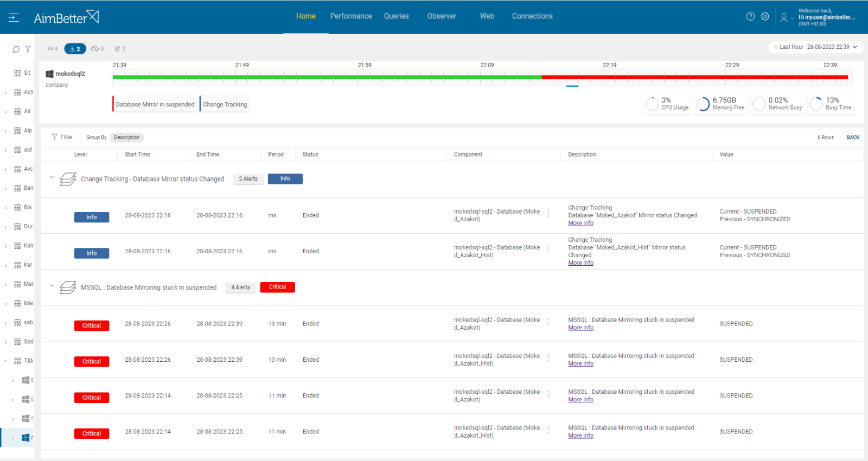Open the Memory Free 6.75GB gauge
Viewport: 868px width, 461px height.
(721, 104)
